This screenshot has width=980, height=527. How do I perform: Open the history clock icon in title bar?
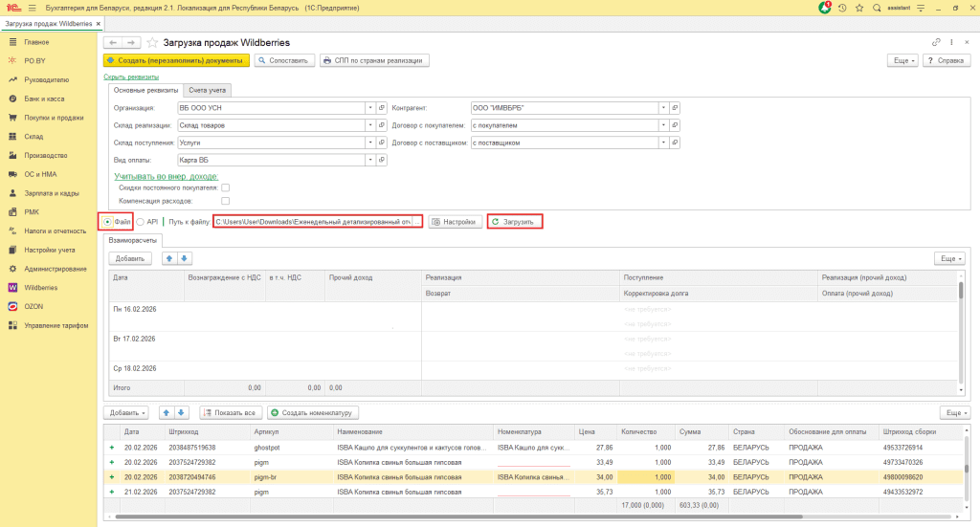point(842,8)
